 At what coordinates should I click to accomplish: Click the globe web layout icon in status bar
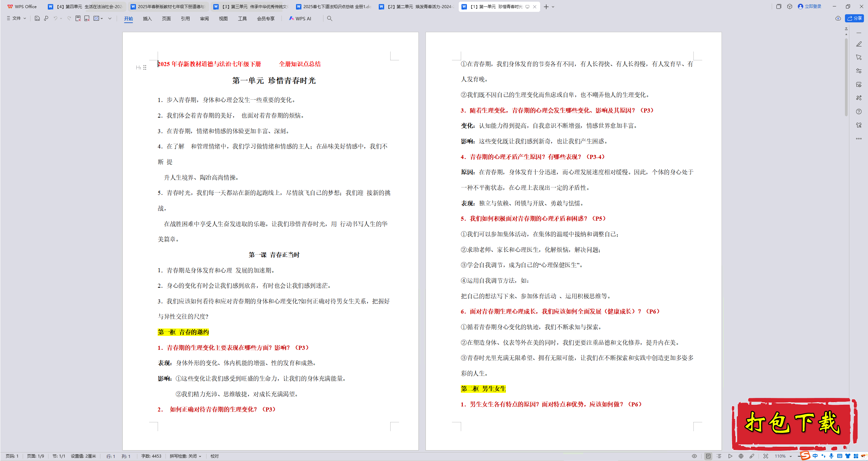[x=741, y=456]
